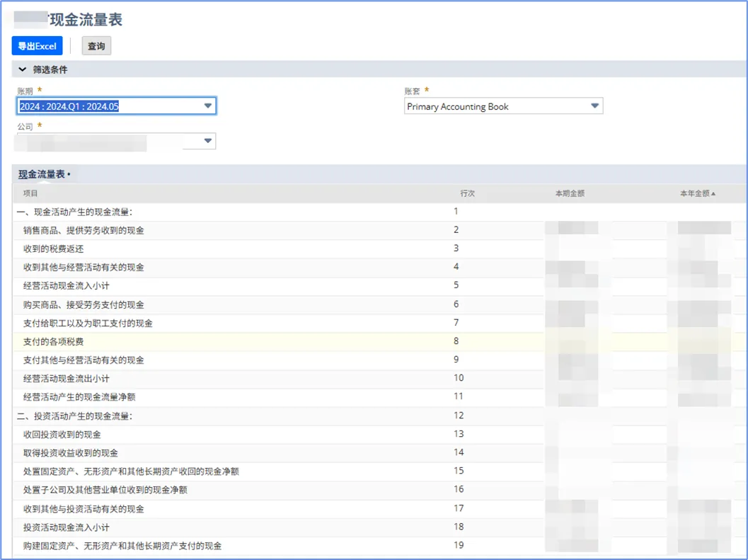Select the 现金流量表 tab heading

pyautogui.click(x=43, y=174)
